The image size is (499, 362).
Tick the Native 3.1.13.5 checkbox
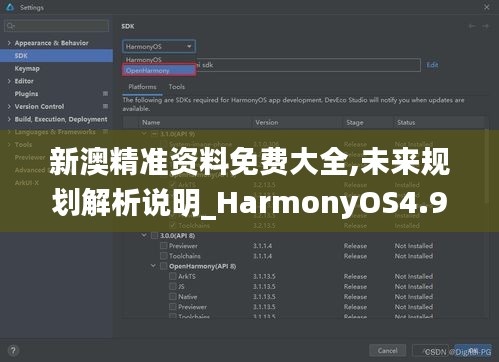click(x=173, y=297)
